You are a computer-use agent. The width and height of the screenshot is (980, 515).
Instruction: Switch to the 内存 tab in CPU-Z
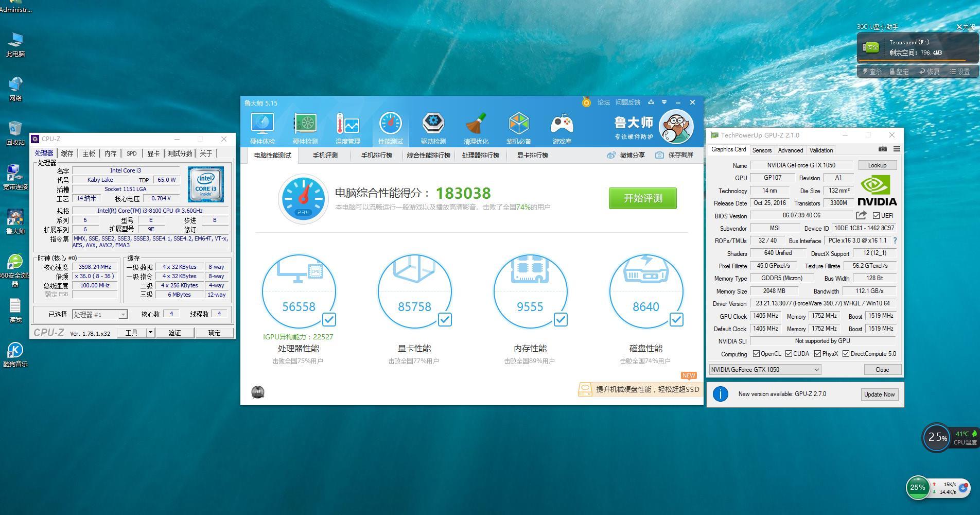pyautogui.click(x=110, y=153)
